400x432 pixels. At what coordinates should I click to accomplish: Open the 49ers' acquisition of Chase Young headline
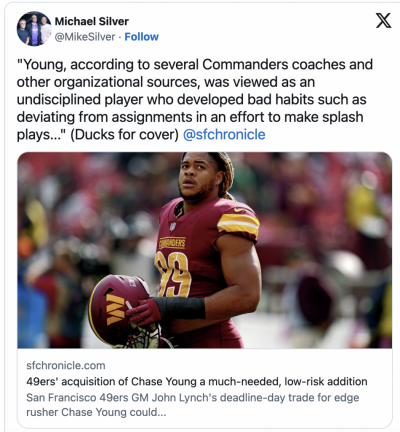pyautogui.click(x=197, y=381)
